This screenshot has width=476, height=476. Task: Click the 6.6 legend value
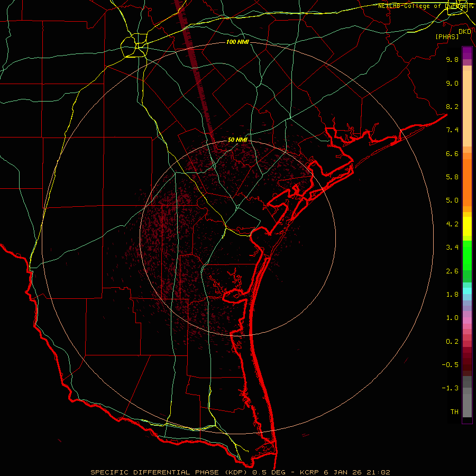pyautogui.click(x=452, y=153)
